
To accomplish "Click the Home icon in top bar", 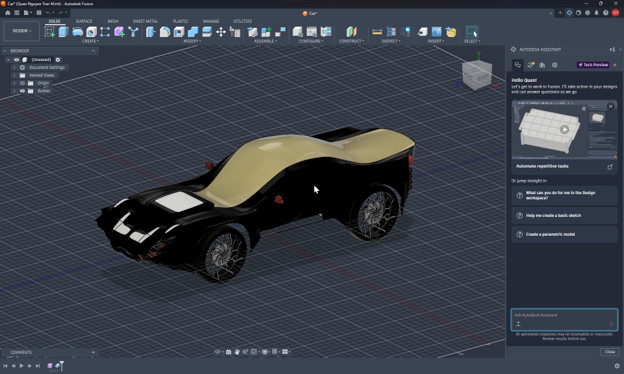I will point(7,13).
